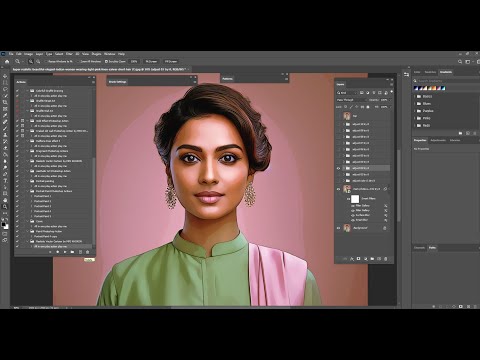Create new action set folder icon
This screenshot has width=480, height=360.
coord(72,252)
